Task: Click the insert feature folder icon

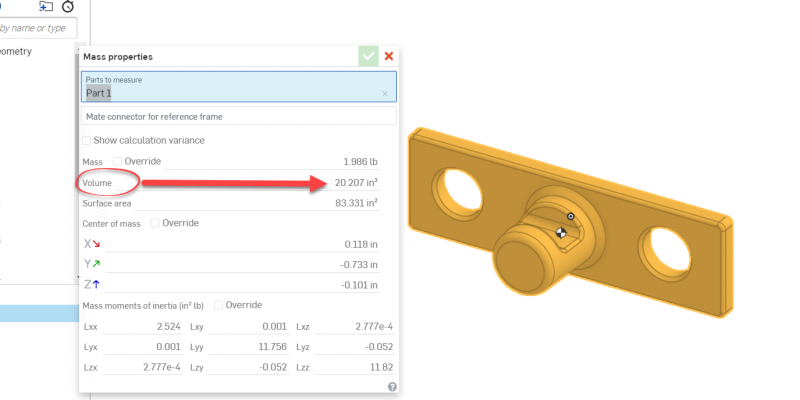Action: pyautogui.click(x=46, y=5)
